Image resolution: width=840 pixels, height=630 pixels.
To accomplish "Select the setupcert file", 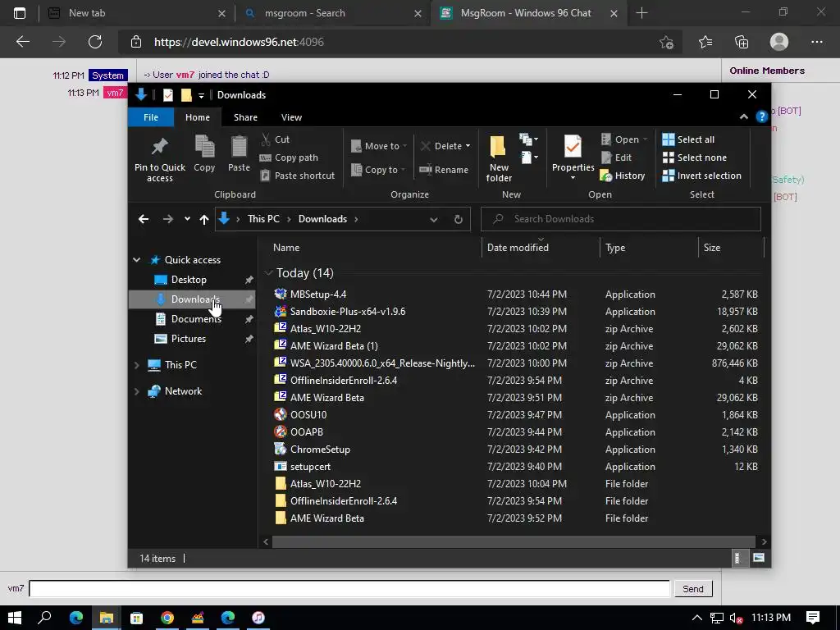I will pos(310,467).
